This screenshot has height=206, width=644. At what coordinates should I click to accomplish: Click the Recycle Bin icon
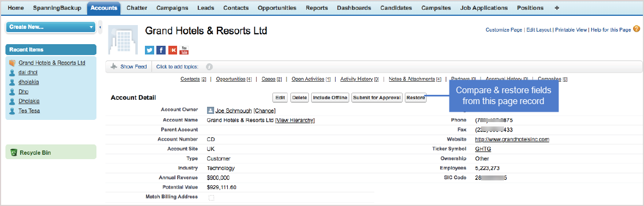[x=14, y=153]
